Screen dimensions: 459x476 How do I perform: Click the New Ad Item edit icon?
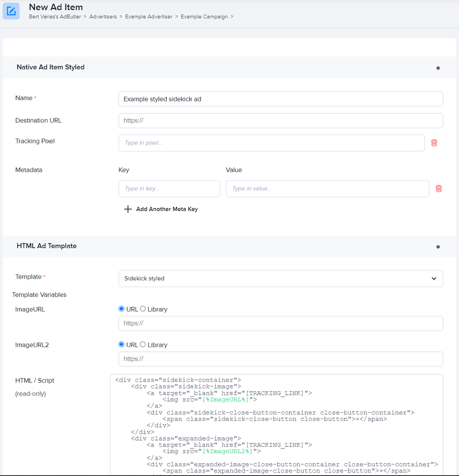pyautogui.click(x=11, y=11)
